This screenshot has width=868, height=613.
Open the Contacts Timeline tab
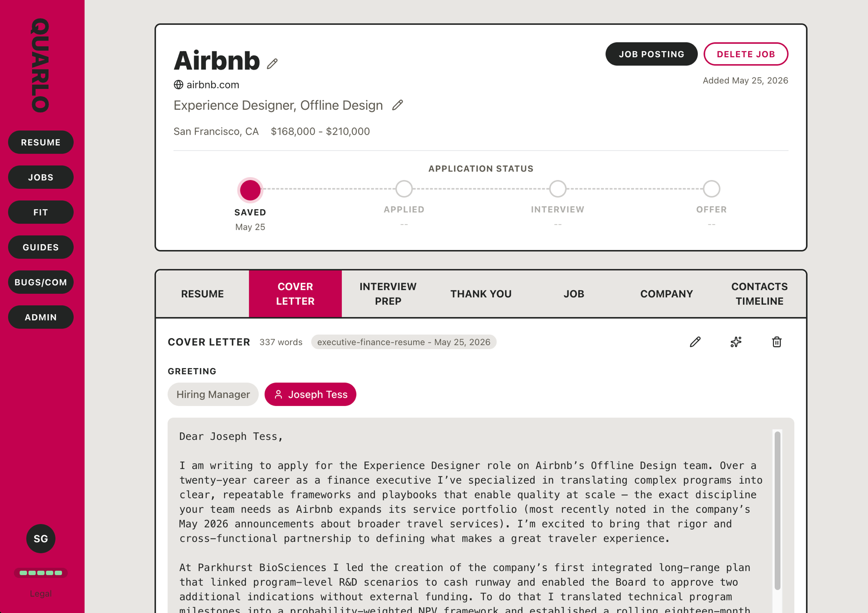pos(759,294)
